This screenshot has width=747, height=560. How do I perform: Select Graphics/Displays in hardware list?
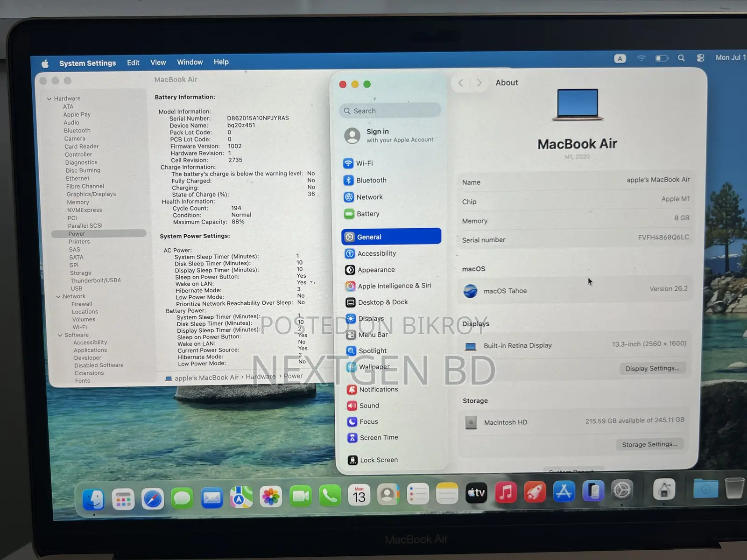[x=91, y=194]
